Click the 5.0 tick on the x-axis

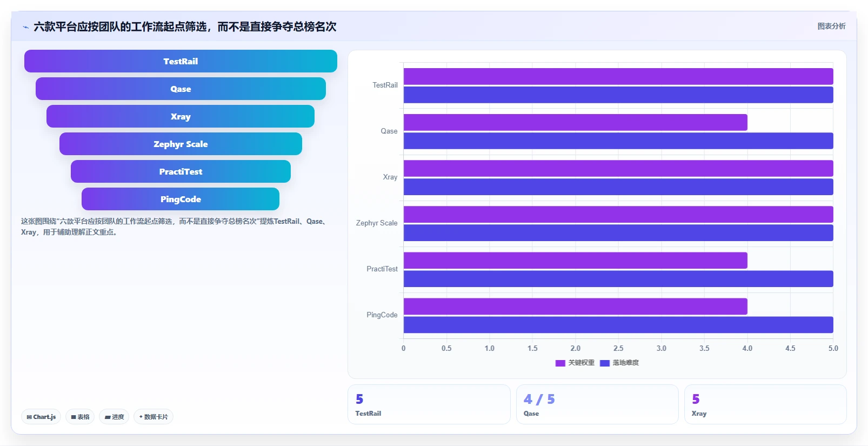tap(833, 348)
